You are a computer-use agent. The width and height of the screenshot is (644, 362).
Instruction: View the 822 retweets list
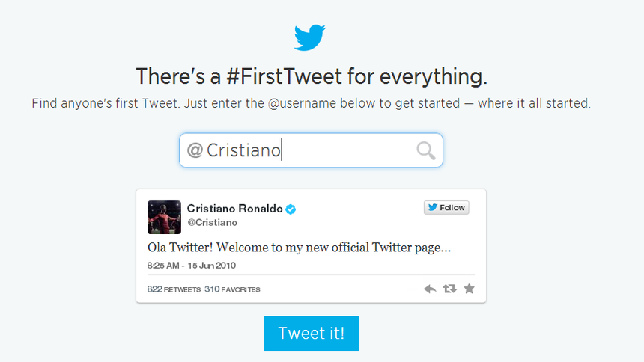point(174,289)
